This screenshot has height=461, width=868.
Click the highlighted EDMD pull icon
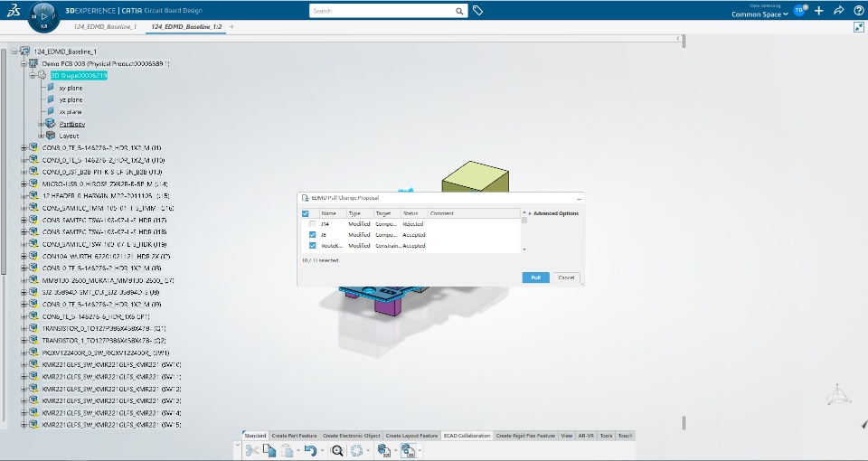(x=408, y=450)
